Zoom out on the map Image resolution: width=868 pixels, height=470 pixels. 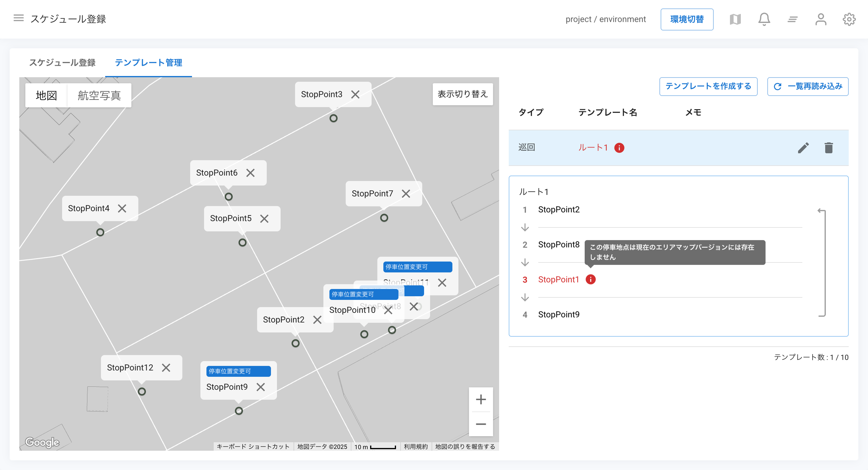pos(480,424)
